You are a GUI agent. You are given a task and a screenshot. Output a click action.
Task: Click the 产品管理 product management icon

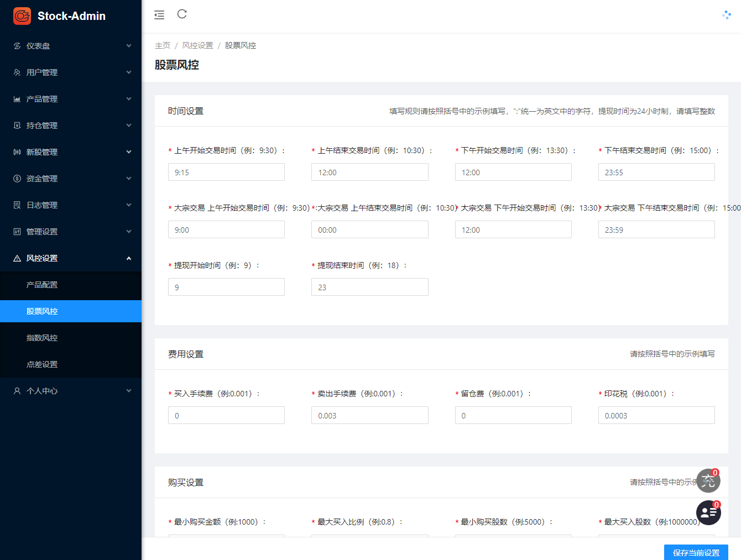[x=17, y=98]
